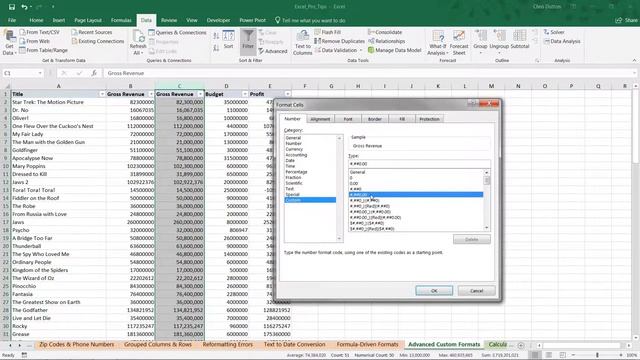
Task: Open Text to Date Conversion sheet
Action: 294,344
